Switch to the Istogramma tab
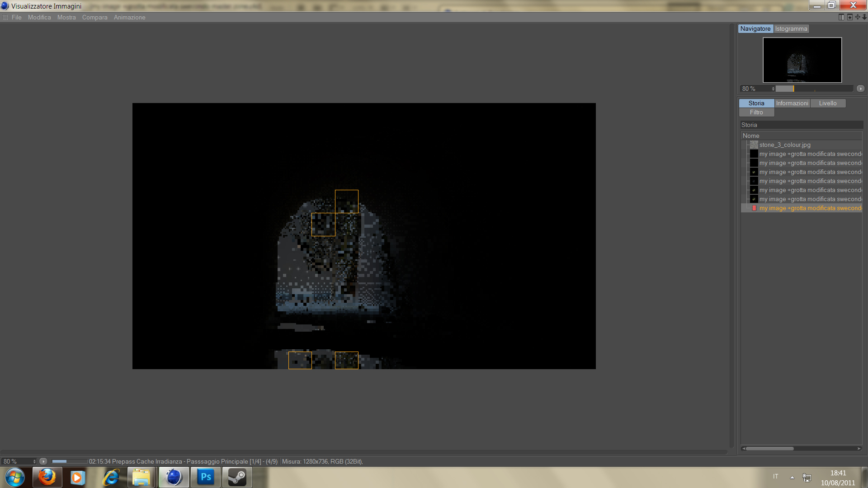The width and height of the screenshot is (868, 488). (791, 28)
